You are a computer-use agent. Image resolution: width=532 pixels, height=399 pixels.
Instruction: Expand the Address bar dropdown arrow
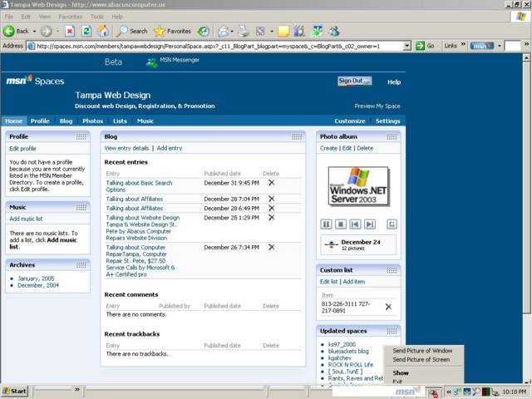tap(407, 46)
